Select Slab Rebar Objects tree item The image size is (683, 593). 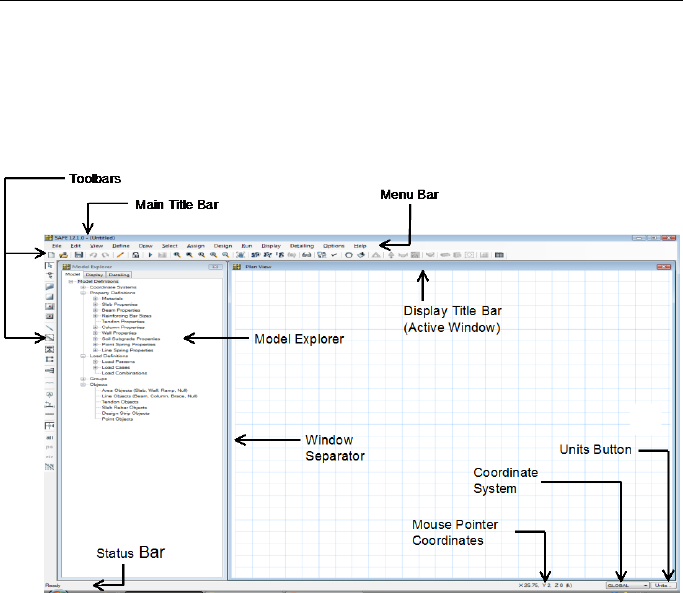click(x=124, y=407)
